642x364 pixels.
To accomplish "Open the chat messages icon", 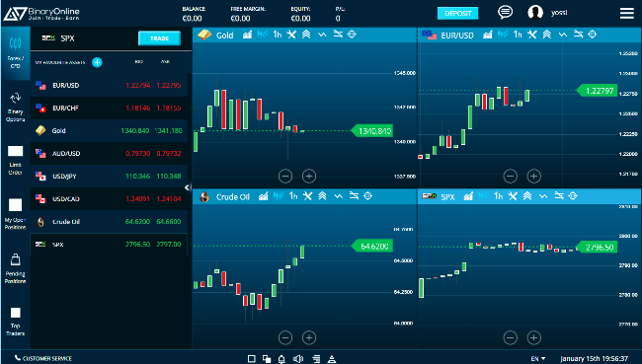I will 505,12.
